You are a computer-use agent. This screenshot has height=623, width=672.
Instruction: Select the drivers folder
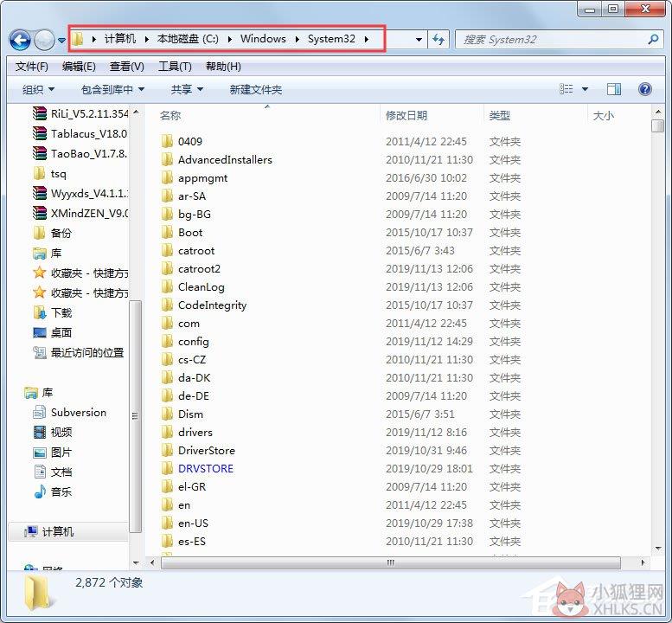(x=187, y=432)
